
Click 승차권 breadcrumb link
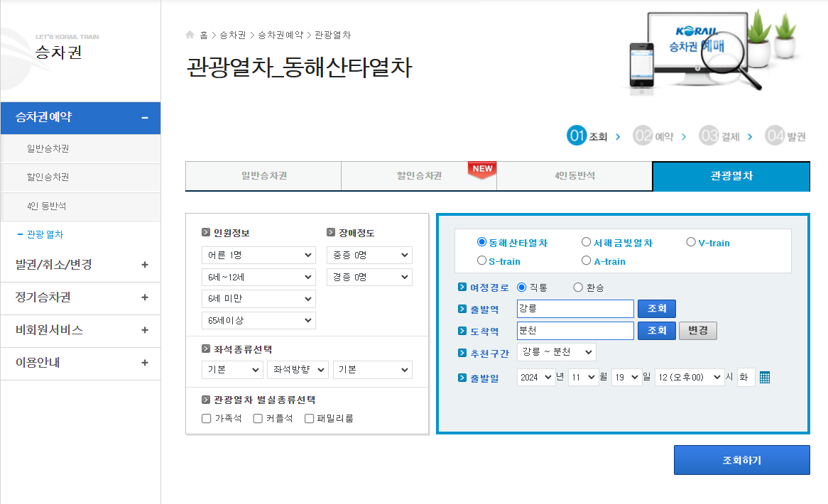[x=233, y=35]
